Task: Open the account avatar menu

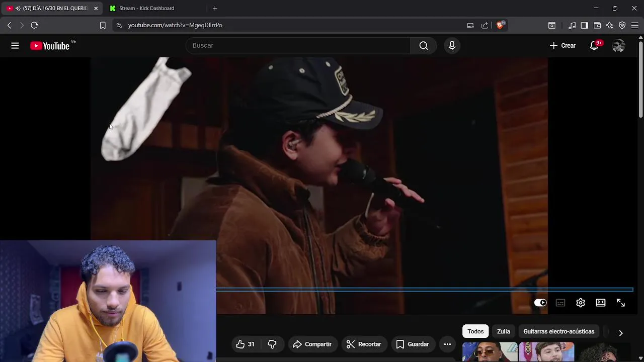Action: click(618, 46)
